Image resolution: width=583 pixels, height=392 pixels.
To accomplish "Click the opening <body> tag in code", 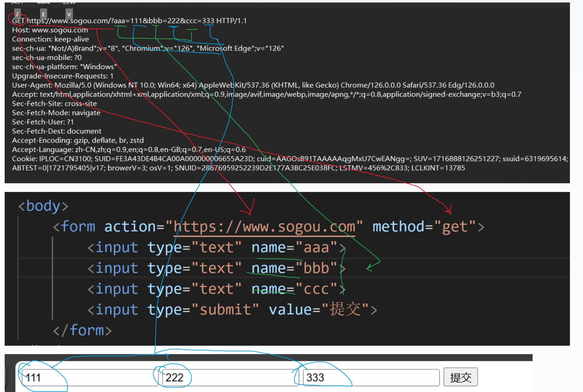I will point(43,206).
